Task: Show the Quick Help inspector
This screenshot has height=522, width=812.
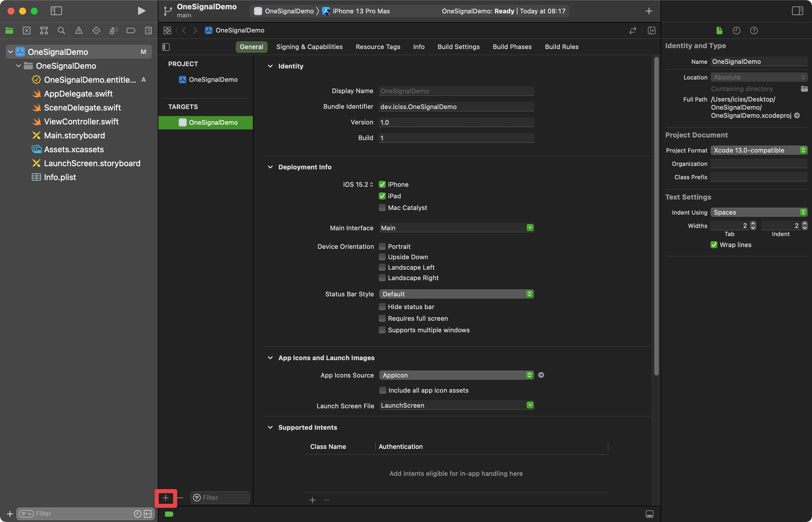Action: tap(754, 30)
